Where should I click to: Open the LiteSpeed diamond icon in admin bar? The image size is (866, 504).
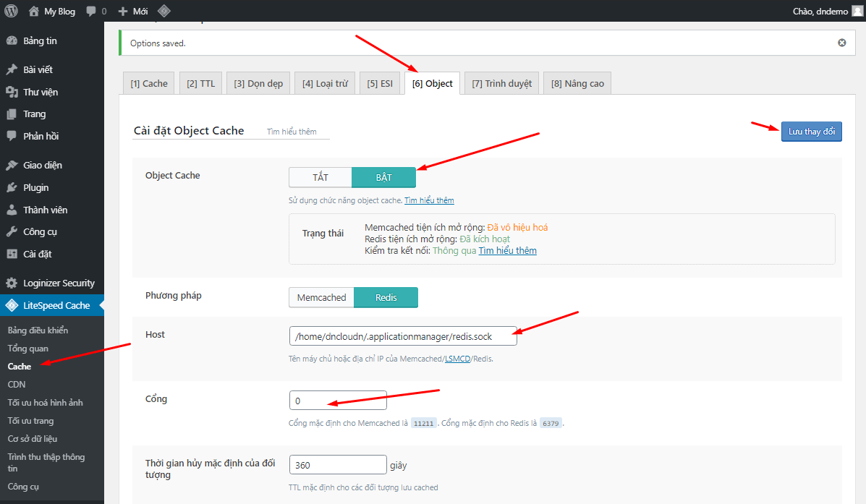(x=164, y=11)
